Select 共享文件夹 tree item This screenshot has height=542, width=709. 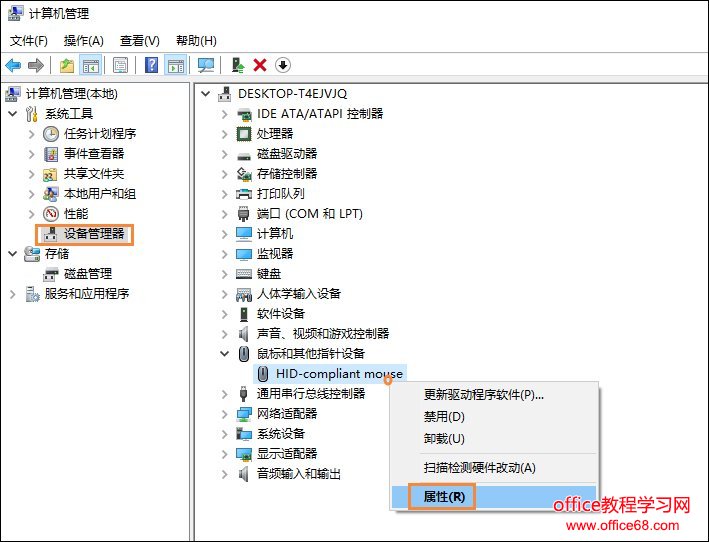(x=94, y=174)
